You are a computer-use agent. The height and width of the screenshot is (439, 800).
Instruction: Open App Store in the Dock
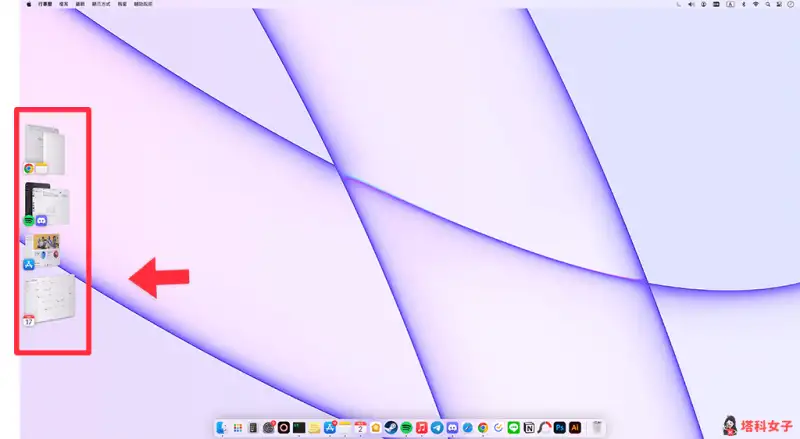(x=330, y=427)
